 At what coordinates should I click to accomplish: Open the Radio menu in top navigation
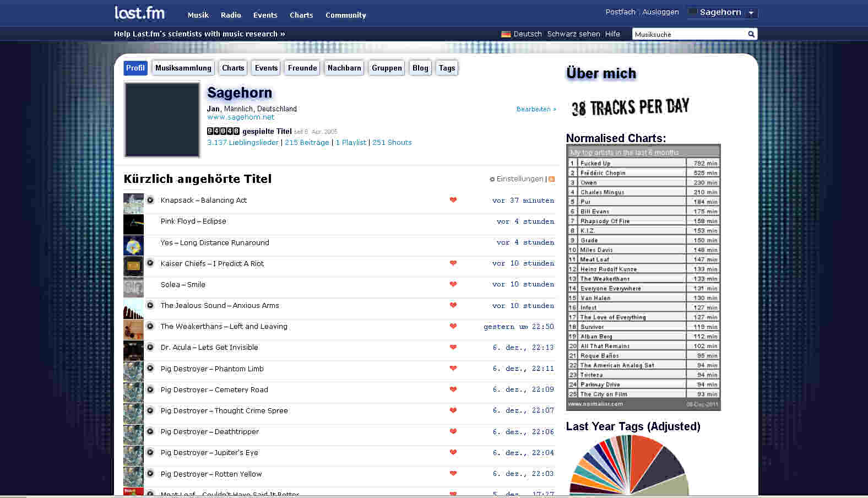point(231,15)
